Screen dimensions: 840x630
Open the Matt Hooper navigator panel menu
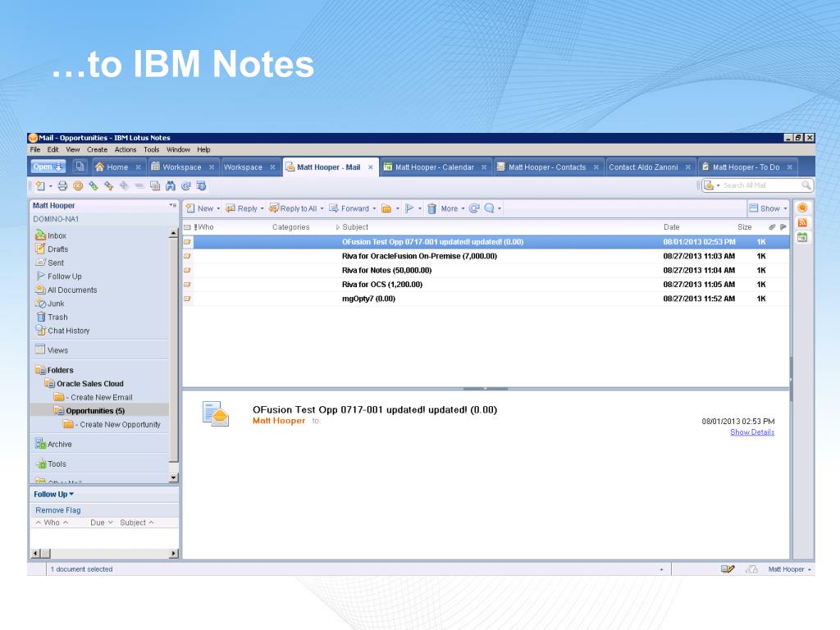[172, 205]
